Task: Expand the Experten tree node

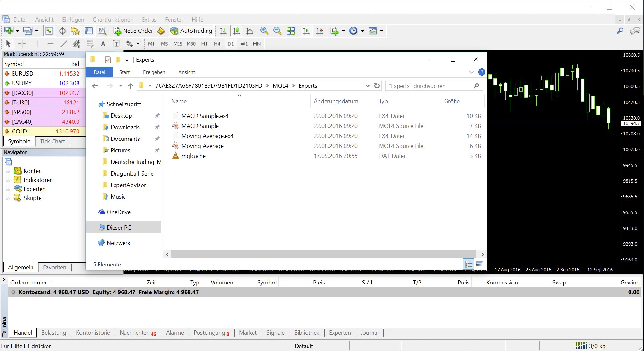Action: tap(8, 189)
